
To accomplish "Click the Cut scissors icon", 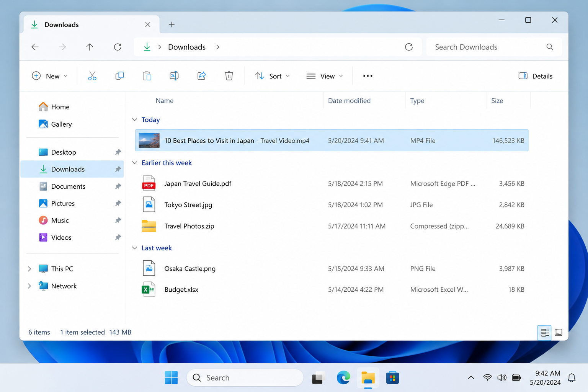I will [x=92, y=76].
